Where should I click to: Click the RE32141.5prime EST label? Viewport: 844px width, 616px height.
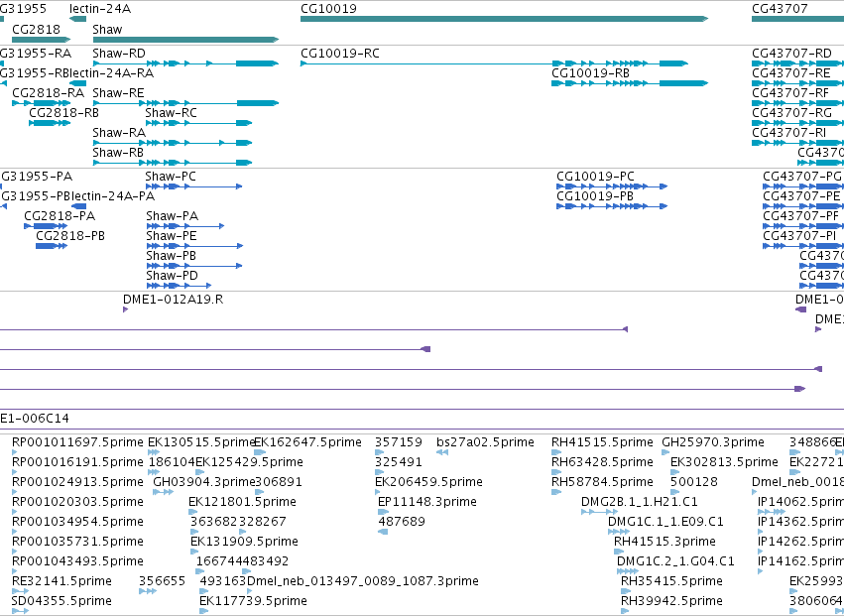click(x=61, y=582)
